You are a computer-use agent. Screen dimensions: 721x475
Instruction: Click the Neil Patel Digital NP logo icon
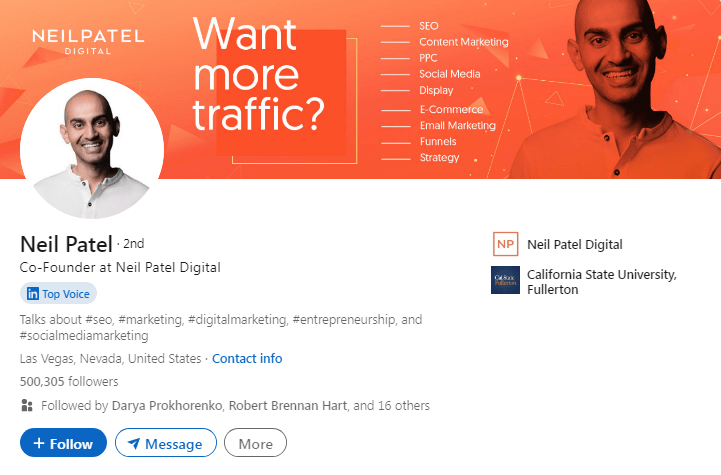point(505,245)
